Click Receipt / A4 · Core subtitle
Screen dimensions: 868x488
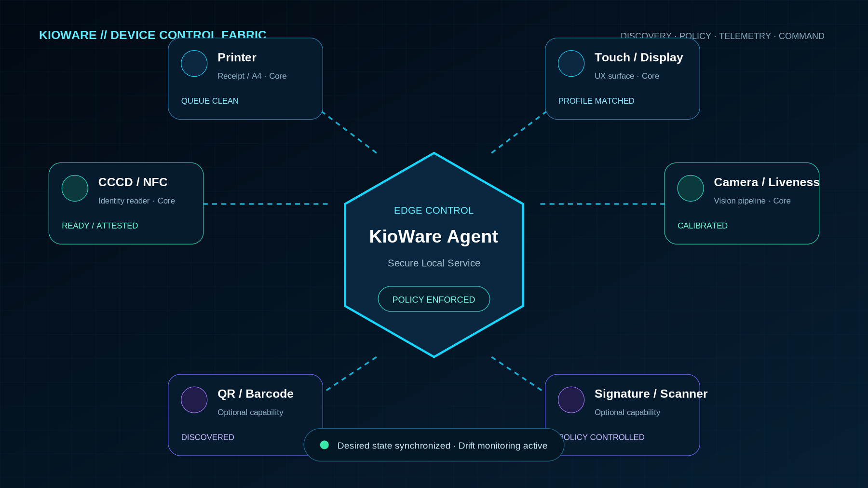(252, 76)
